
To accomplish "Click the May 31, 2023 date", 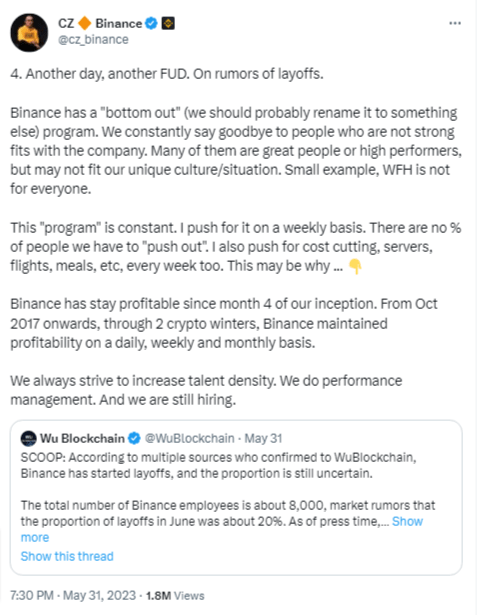I will 99,595.
